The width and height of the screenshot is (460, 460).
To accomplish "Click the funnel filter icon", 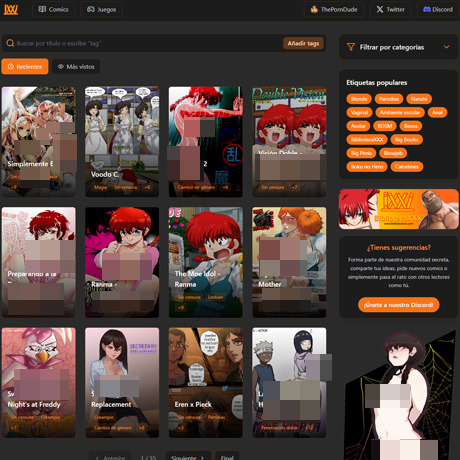I will click(351, 47).
